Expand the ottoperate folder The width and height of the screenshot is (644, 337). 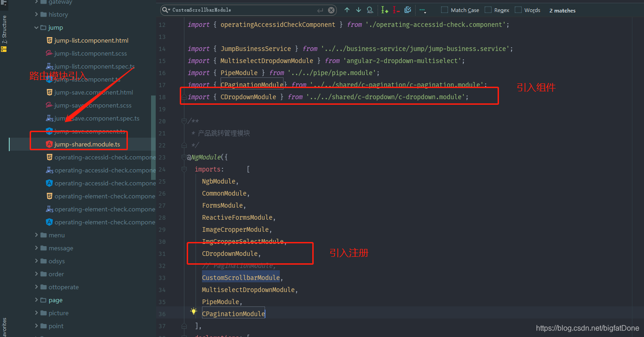[x=37, y=287]
